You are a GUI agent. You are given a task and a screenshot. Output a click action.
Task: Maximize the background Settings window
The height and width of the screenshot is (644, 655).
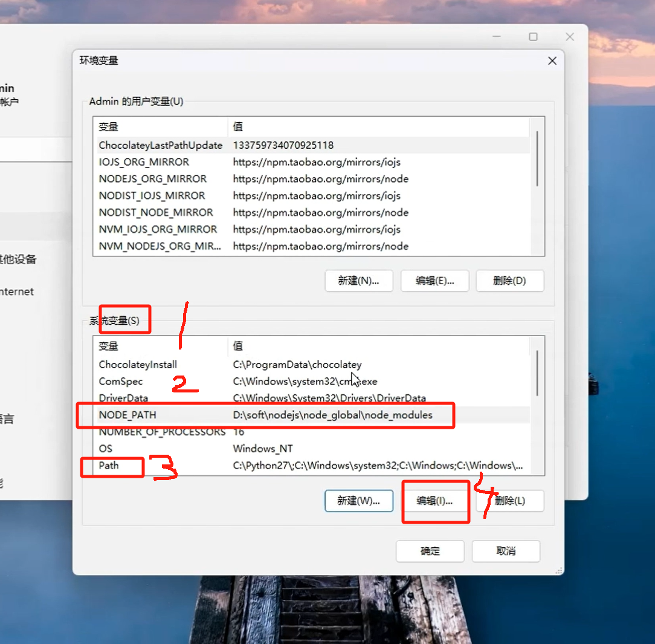coord(533,37)
